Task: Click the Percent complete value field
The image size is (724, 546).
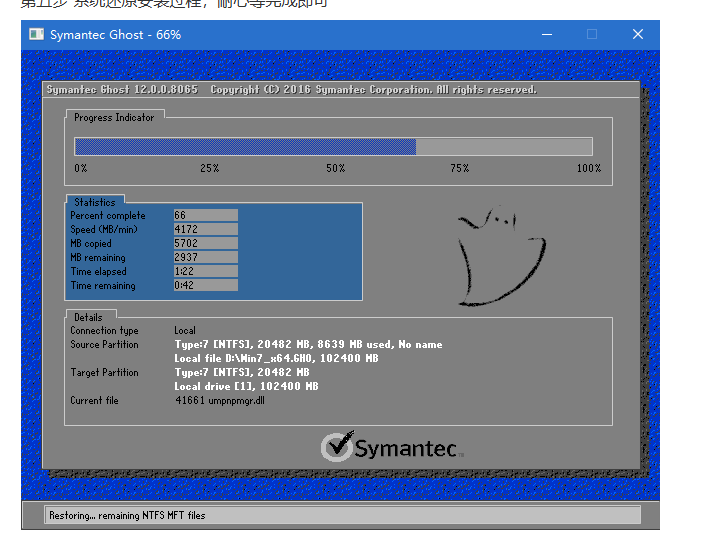Action: click(205, 215)
